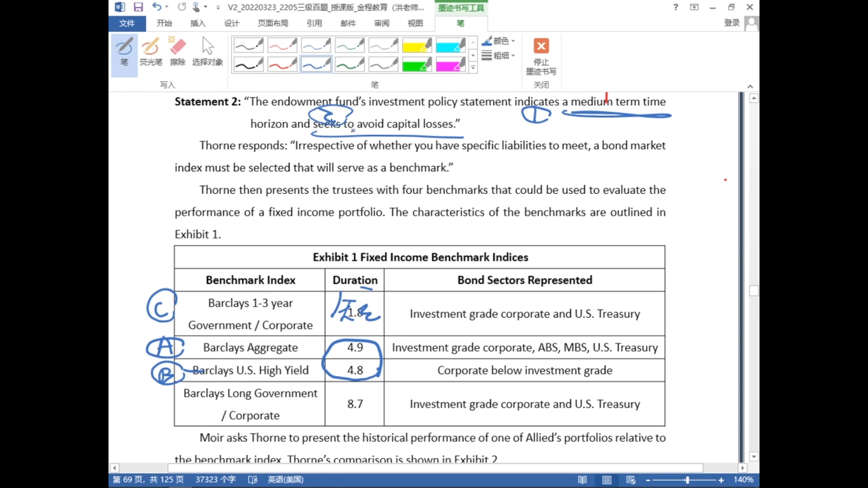Switch to Read Mode view
This screenshot has height=488, width=868.
[x=582, y=480]
